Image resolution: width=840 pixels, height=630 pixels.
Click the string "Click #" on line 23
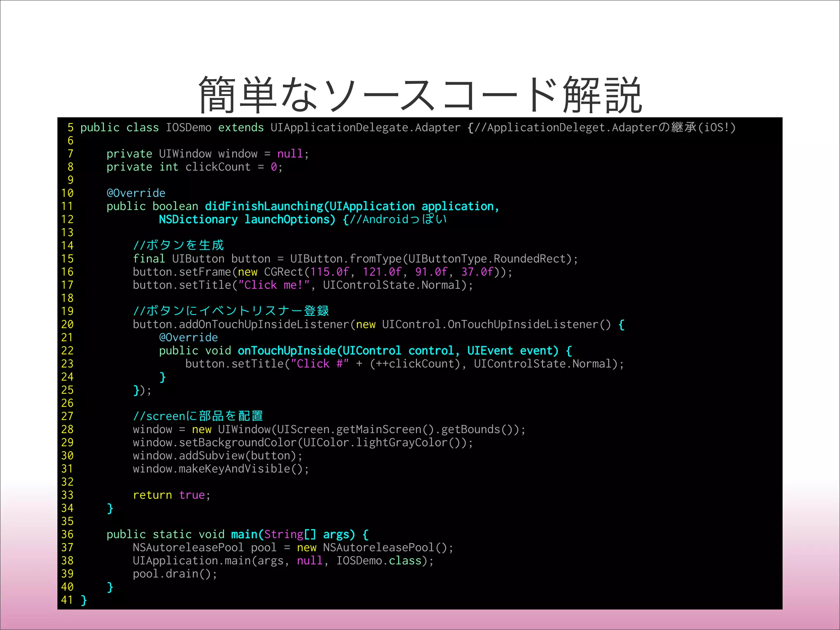click(x=320, y=364)
